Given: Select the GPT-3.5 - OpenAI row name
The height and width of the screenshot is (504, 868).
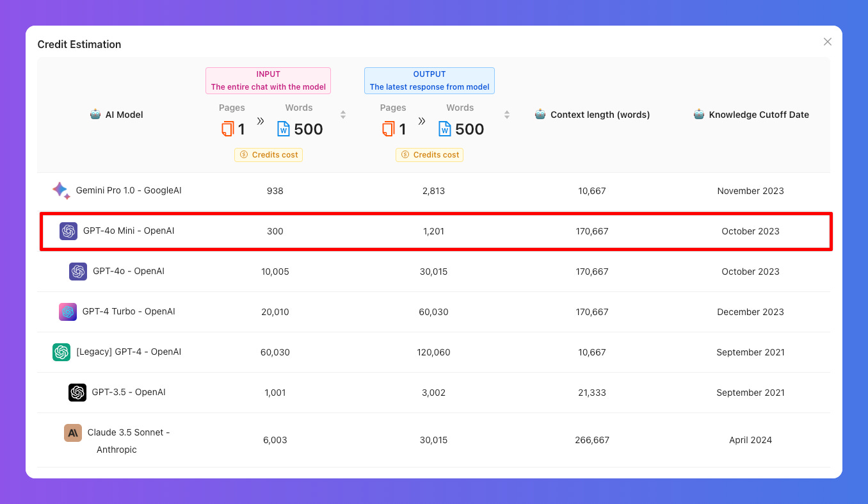Looking at the screenshot, I should click(x=129, y=392).
